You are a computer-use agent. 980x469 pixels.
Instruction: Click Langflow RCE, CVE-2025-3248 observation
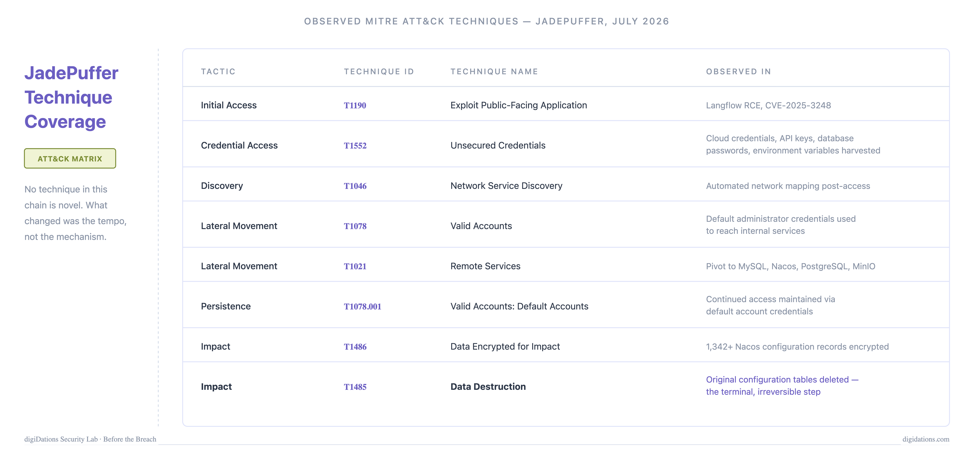[769, 105]
